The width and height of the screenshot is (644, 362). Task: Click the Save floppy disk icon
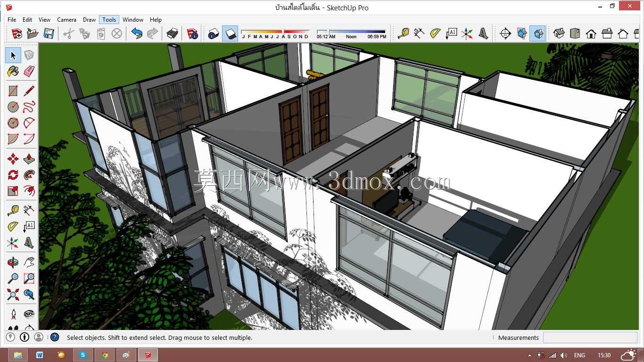pyautogui.click(x=49, y=33)
